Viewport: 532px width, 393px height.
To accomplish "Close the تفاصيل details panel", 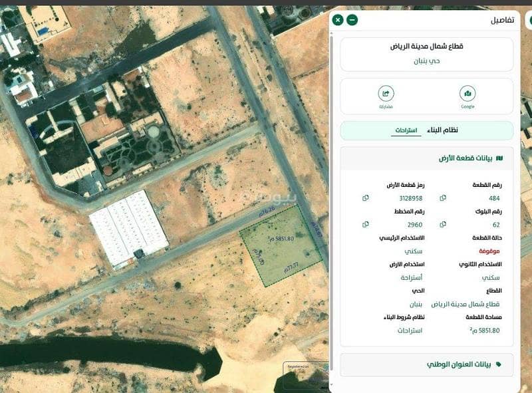I will [x=338, y=20].
